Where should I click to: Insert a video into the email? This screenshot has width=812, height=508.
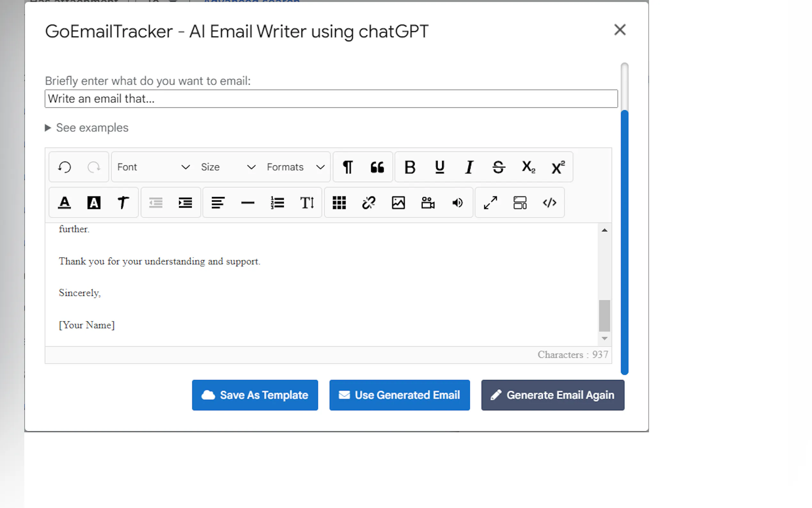428,202
